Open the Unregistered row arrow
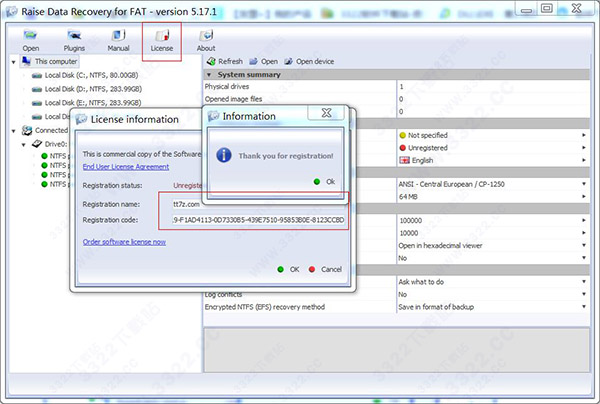Viewport: 600px width, 404px height. click(584, 148)
